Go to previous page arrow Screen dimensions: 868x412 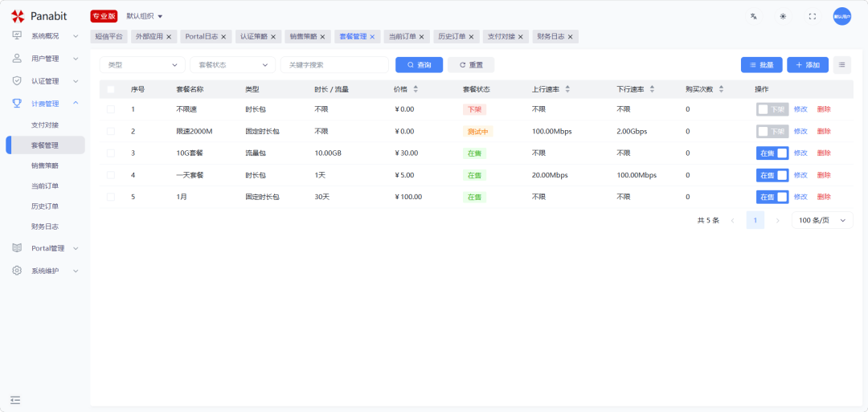pyautogui.click(x=733, y=220)
